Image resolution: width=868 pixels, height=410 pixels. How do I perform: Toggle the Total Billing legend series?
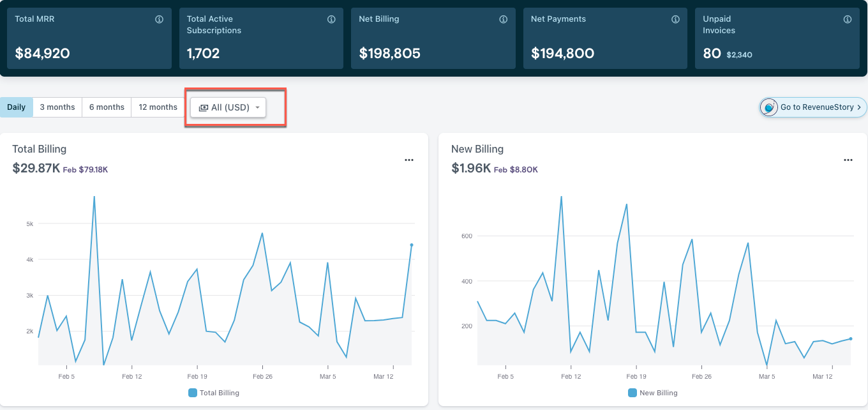[219, 393]
